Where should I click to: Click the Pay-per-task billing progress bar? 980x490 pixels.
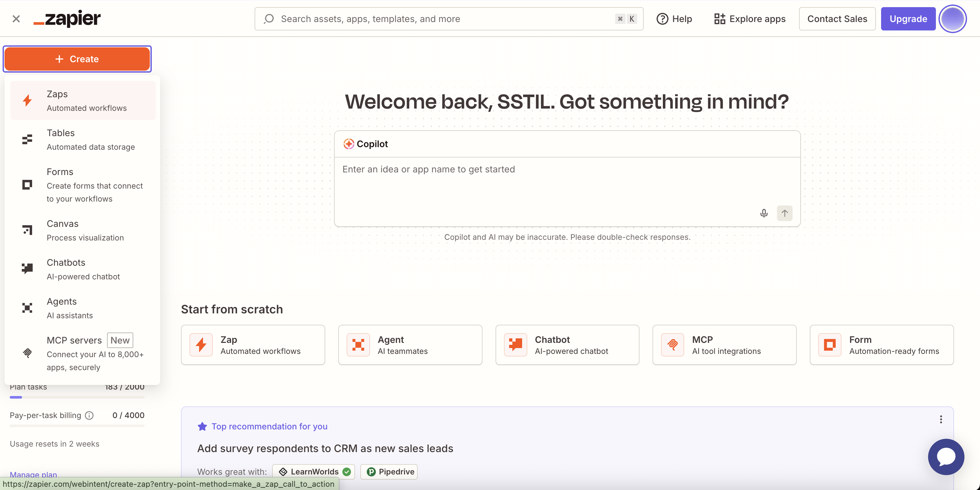(77, 426)
